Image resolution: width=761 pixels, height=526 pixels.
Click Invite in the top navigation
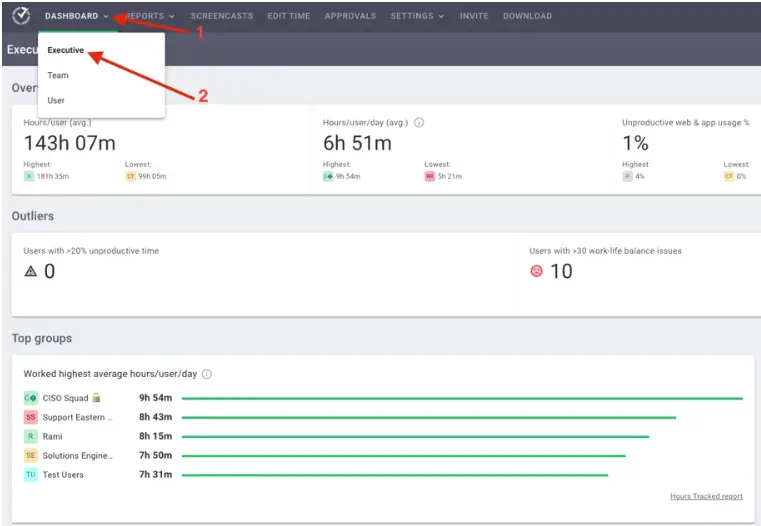[474, 16]
